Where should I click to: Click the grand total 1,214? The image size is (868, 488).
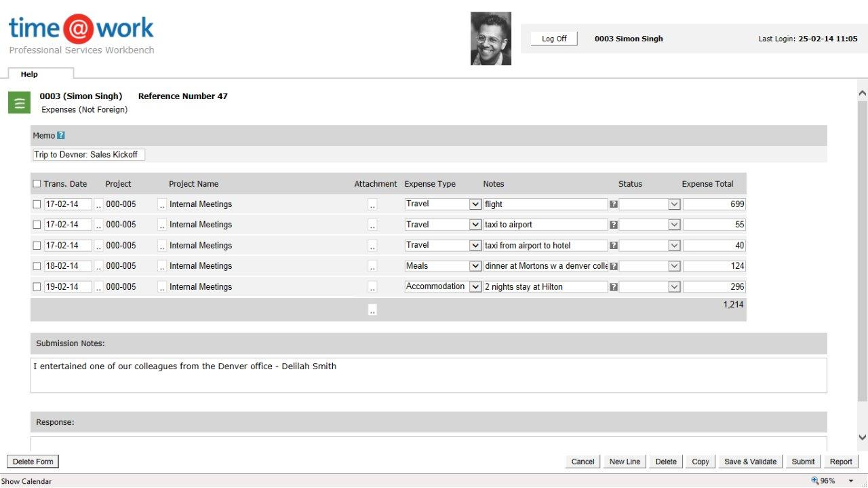tap(733, 305)
